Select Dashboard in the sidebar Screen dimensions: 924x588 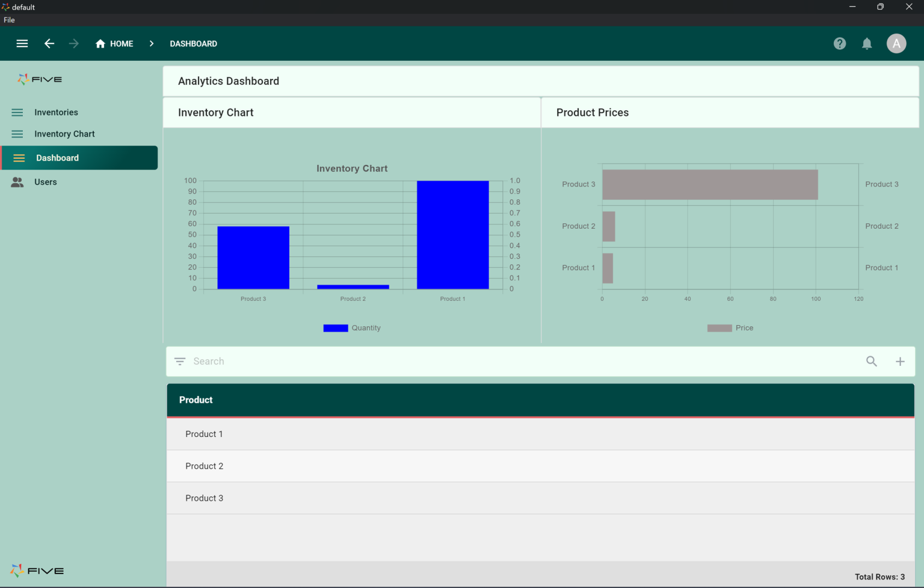[79, 158]
